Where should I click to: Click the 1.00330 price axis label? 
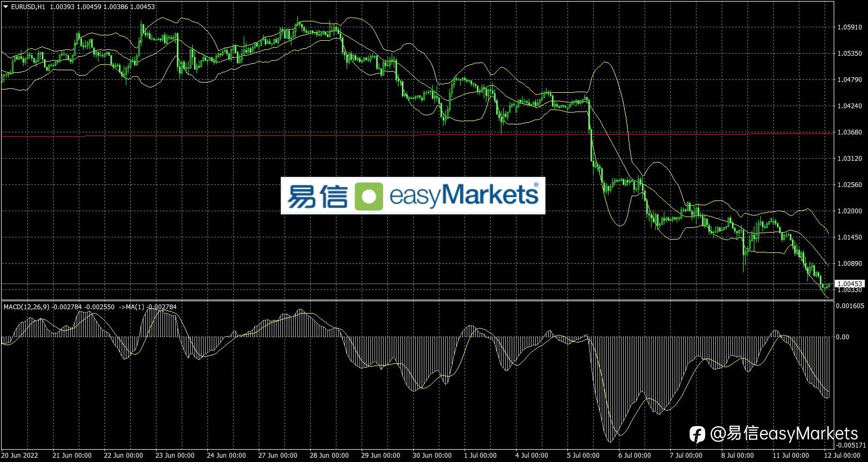pos(850,290)
